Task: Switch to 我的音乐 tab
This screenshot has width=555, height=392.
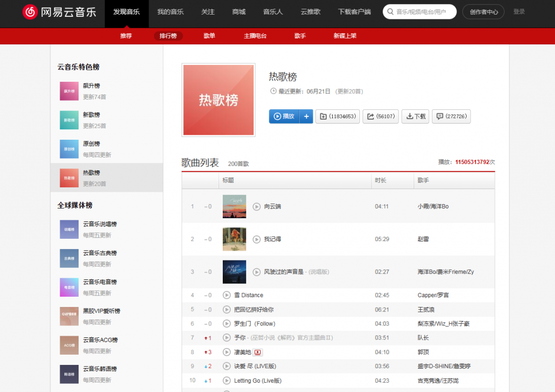Action: (x=170, y=12)
